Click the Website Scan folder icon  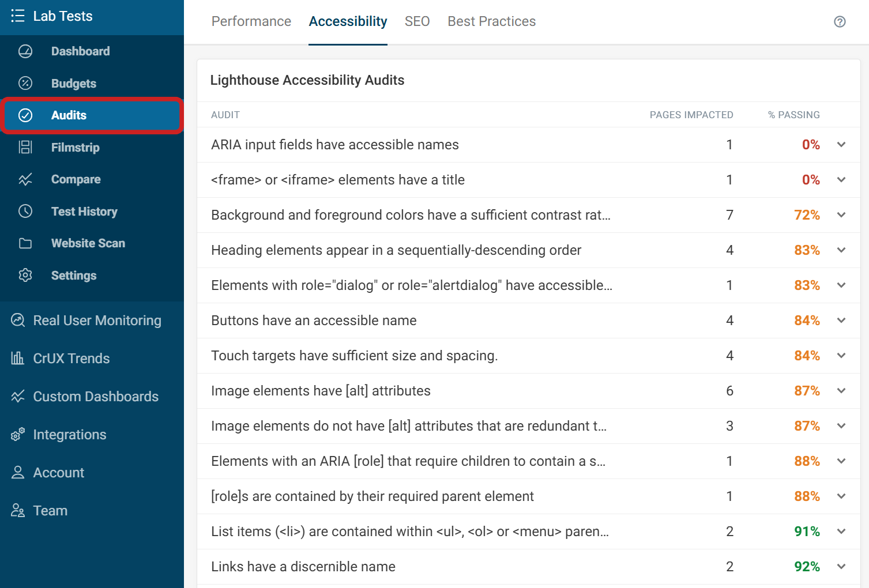pos(25,243)
